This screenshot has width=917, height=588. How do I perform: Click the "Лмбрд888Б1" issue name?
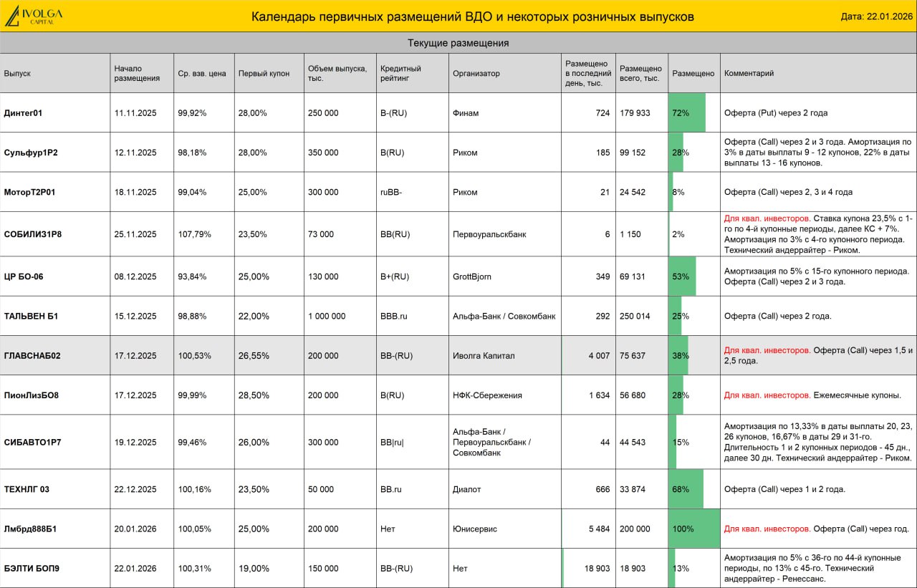[x=30, y=529]
